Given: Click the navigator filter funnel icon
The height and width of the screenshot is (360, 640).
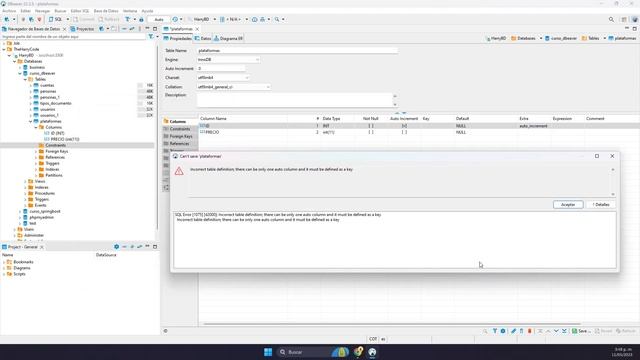Looking at the screenshot, I should click(151, 37).
